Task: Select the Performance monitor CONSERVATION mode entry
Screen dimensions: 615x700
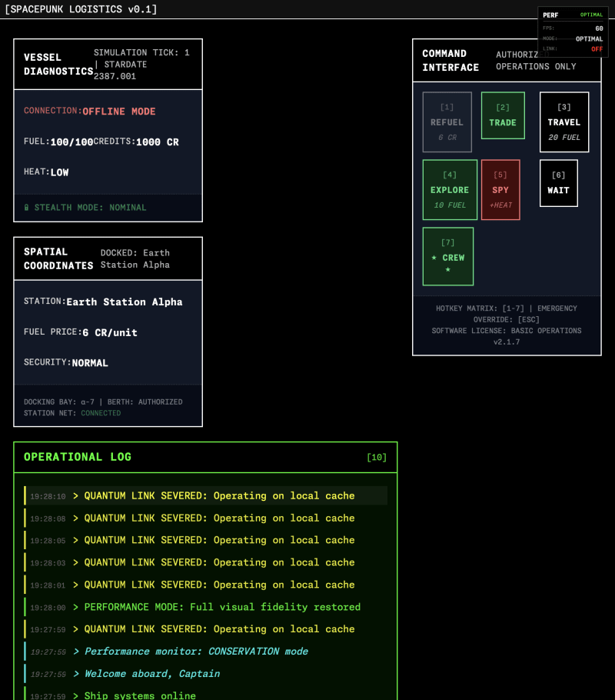Action: [x=206, y=652]
